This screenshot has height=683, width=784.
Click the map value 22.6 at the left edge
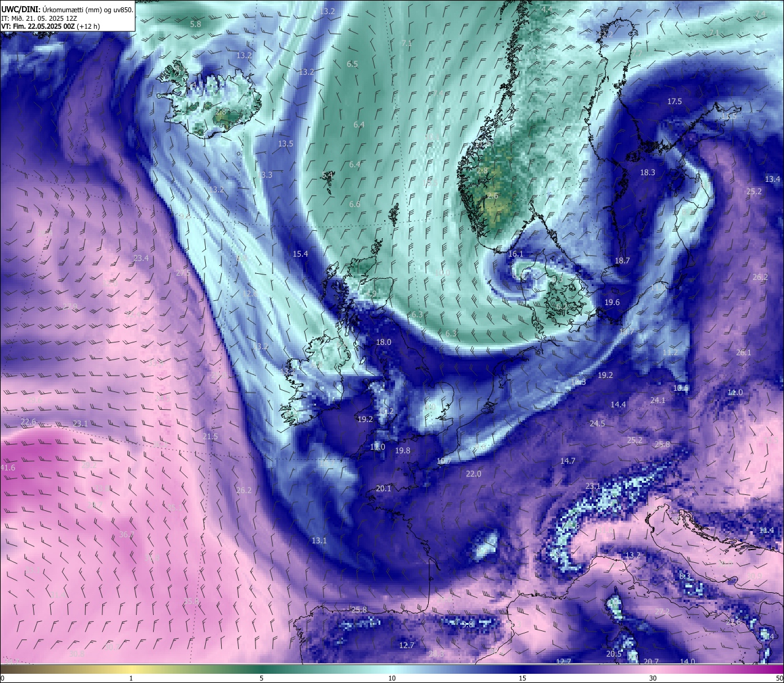(x=28, y=421)
